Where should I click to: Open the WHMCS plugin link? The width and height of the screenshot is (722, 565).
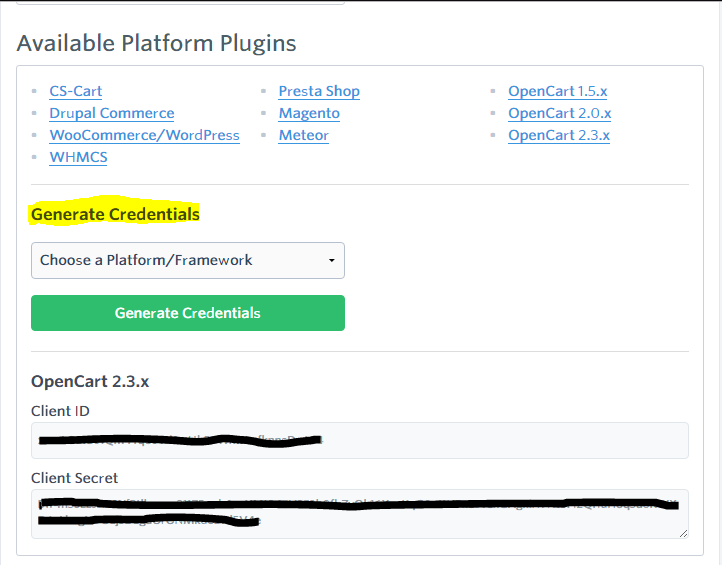click(x=78, y=157)
